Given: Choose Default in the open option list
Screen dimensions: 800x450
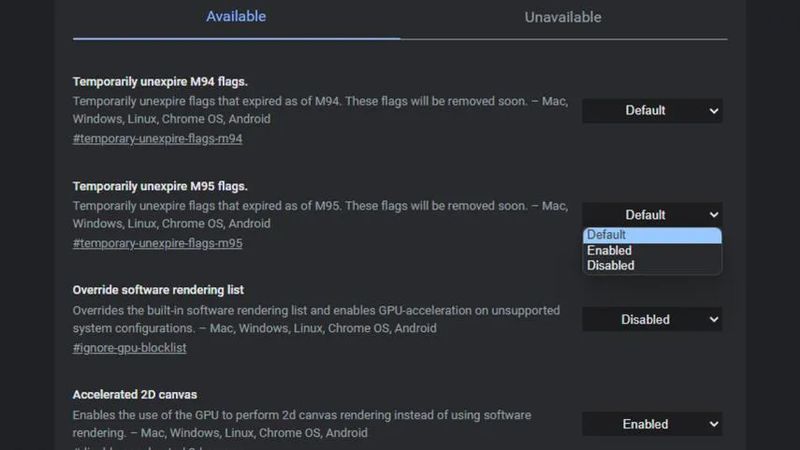Looking at the screenshot, I should click(x=652, y=235).
